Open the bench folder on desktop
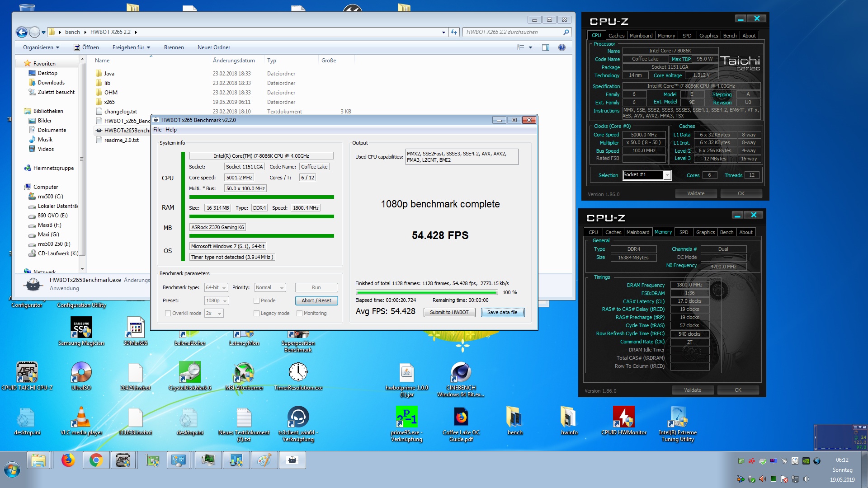Image resolution: width=868 pixels, height=488 pixels. point(515,421)
